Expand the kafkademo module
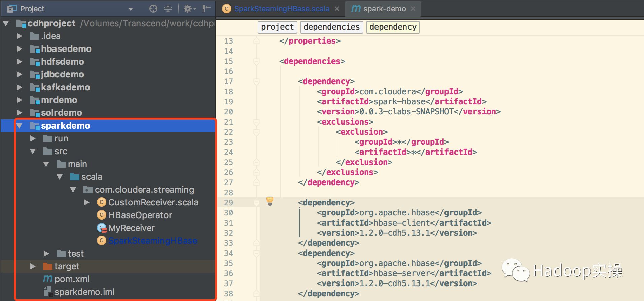The width and height of the screenshot is (644, 301). point(20,87)
